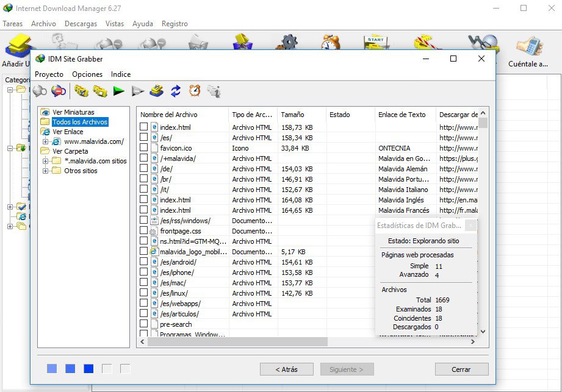Screen dimensions: 562x392
Task: Open the Proyecto menu
Action: (x=49, y=74)
